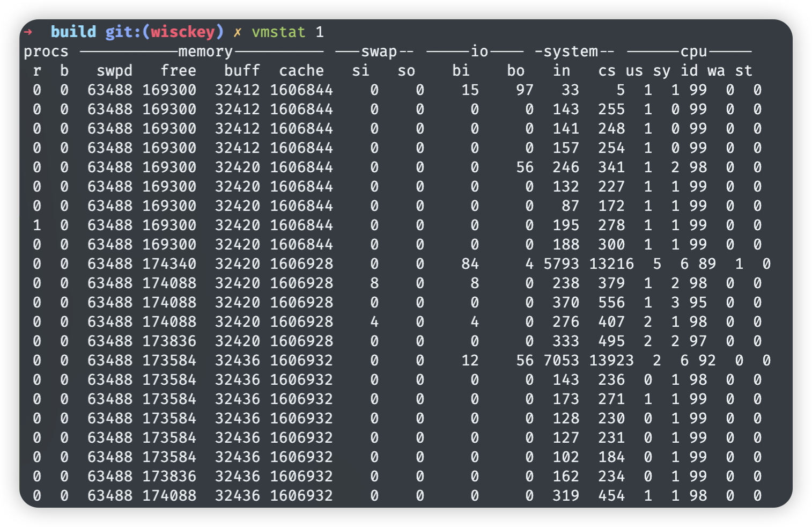The height and width of the screenshot is (527, 812).
Task: Click the 'bi' column header
Action: pyautogui.click(x=461, y=70)
